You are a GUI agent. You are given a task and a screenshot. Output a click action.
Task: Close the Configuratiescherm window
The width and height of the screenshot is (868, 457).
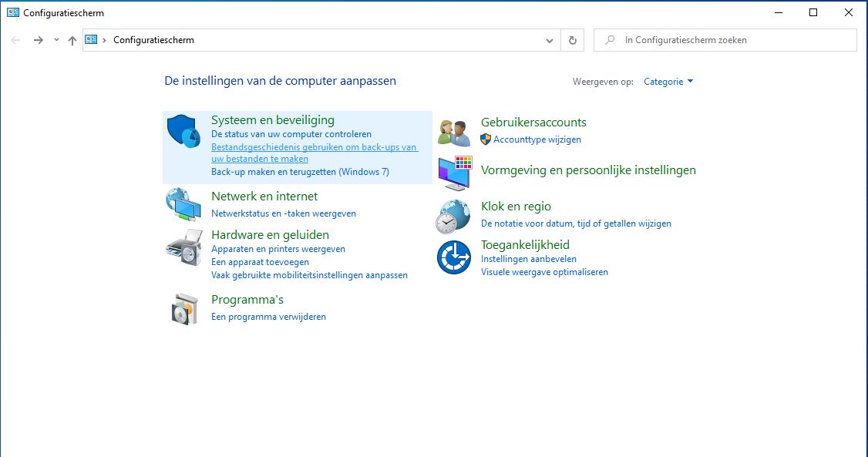(848, 12)
